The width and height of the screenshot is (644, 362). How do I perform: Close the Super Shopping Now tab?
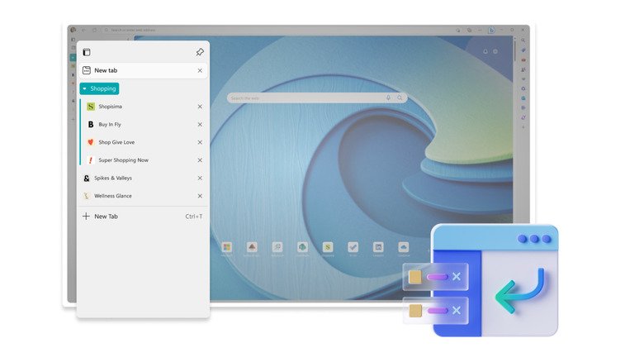pyautogui.click(x=200, y=160)
